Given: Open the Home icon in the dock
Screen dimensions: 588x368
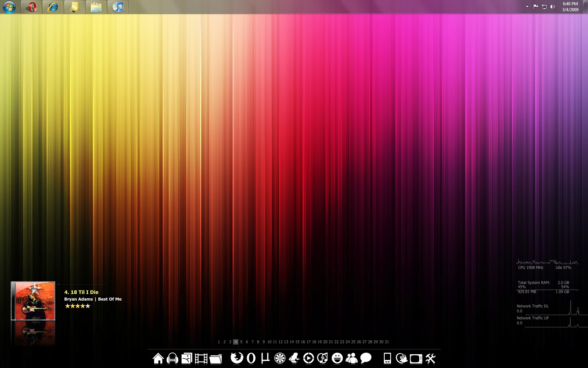Looking at the screenshot, I should [x=158, y=358].
